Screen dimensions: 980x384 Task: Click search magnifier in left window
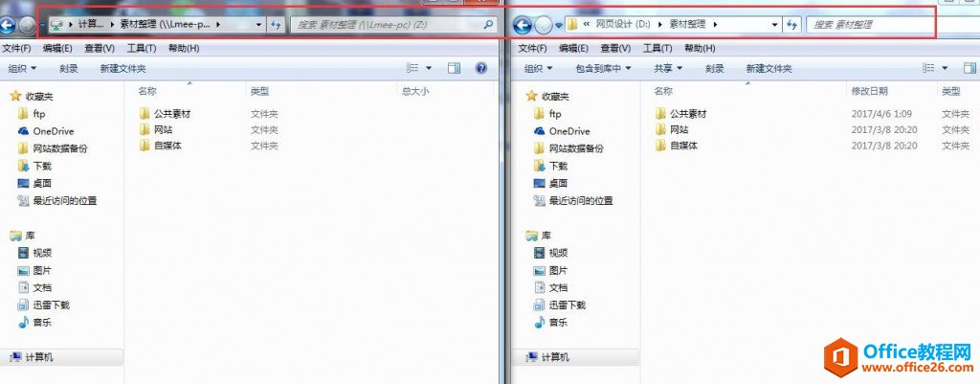[488, 25]
